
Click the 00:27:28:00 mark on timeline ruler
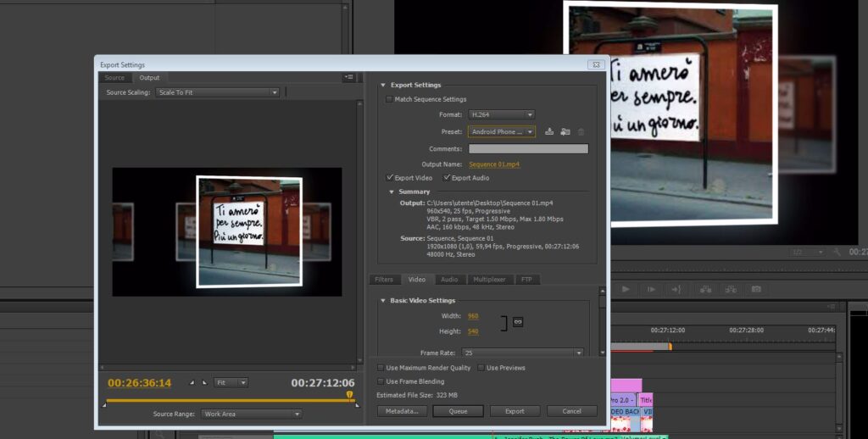click(746, 330)
